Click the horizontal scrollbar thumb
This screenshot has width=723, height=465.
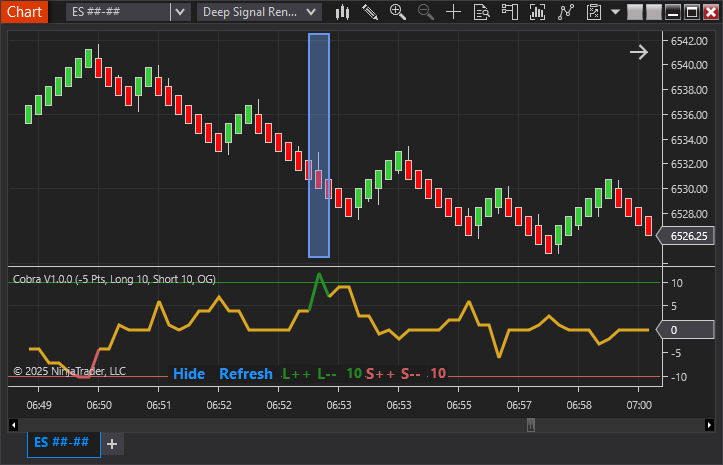531,424
